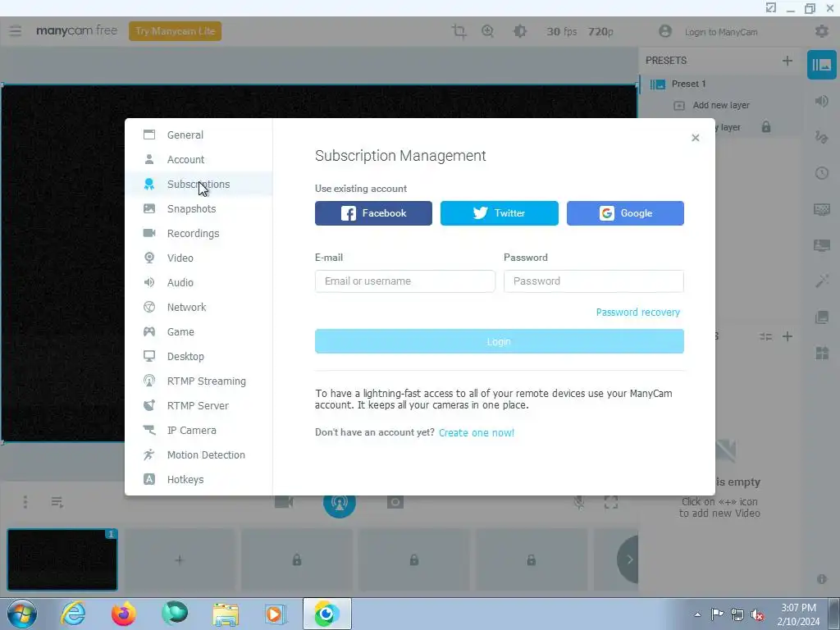Open the chroma key panel icon
Viewport: 840px width, 630px height.
pos(822,209)
